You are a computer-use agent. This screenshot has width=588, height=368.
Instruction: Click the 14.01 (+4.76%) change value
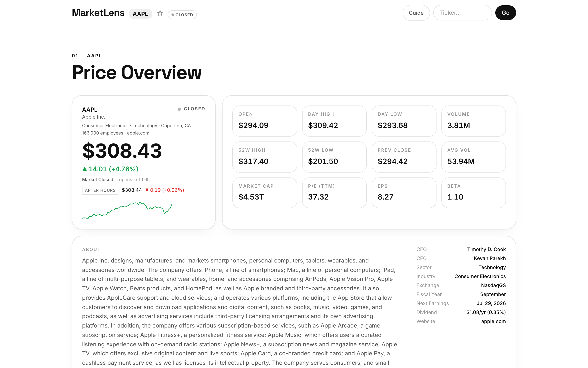coord(114,169)
